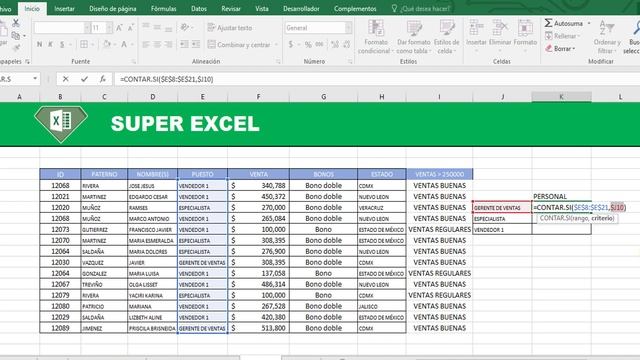
Task: Select column K header
Action: 561,97
